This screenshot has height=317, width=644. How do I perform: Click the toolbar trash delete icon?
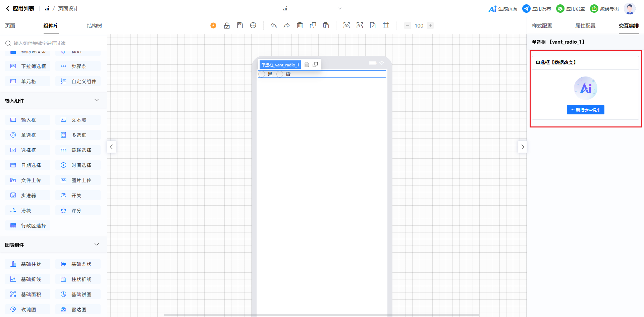(x=300, y=25)
